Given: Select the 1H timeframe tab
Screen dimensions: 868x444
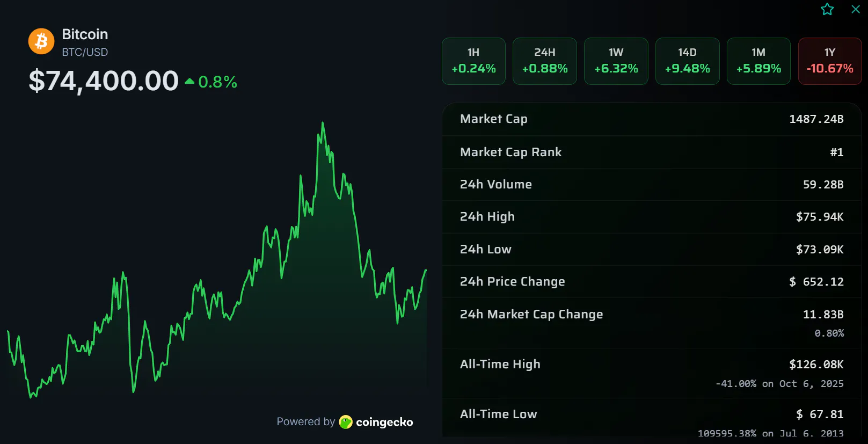Looking at the screenshot, I should [473, 61].
